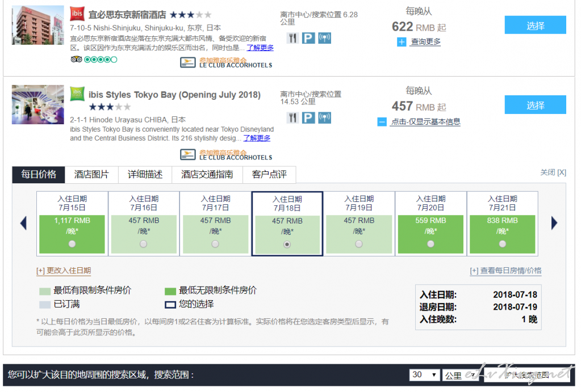Screen dimensions: 581x392
Task: Click the green ibis Styles brand logo
Action: click(77, 94)
